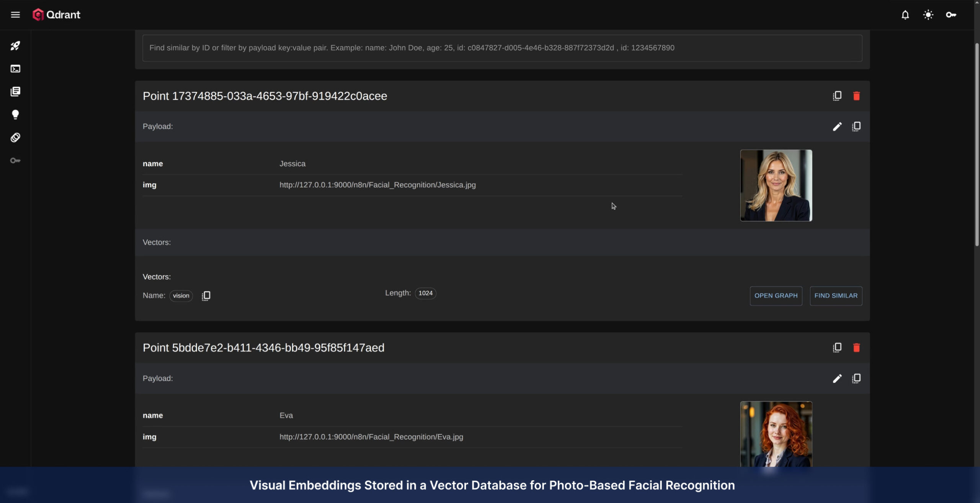
Task: Click the find similar search field
Action: click(502, 48)
